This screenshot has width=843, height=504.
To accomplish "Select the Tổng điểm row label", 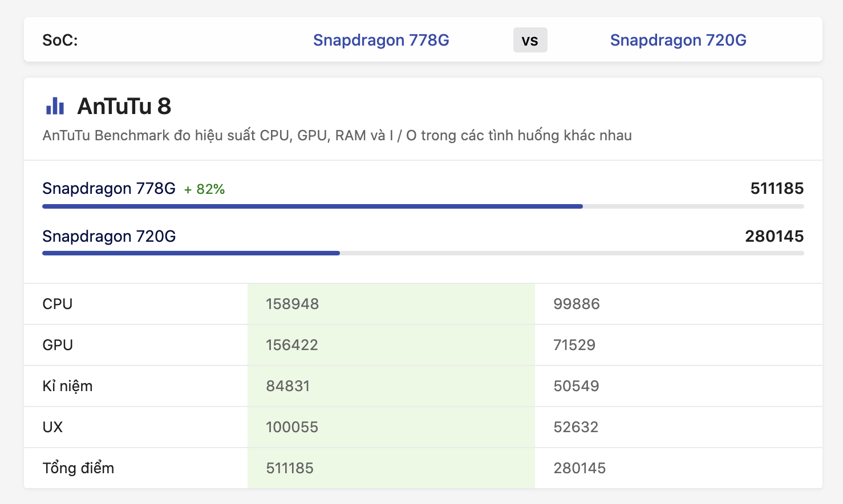I will 78,468.
